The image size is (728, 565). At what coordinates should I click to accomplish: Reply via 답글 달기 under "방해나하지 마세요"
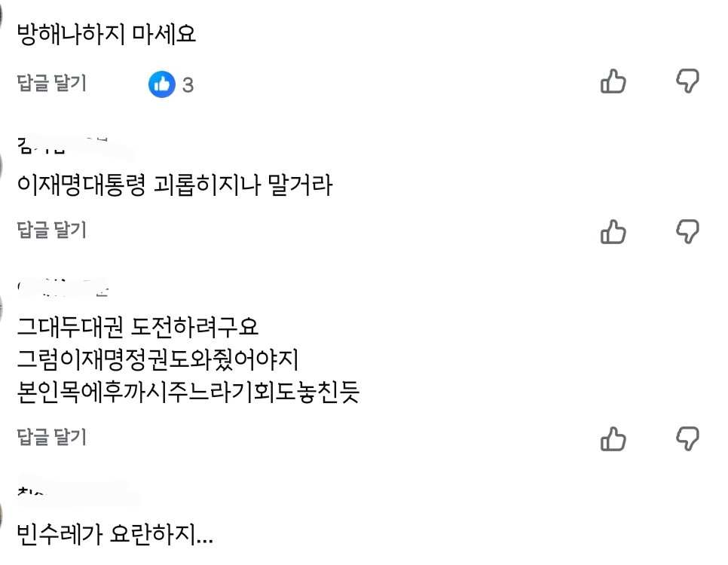pos(51,83)
